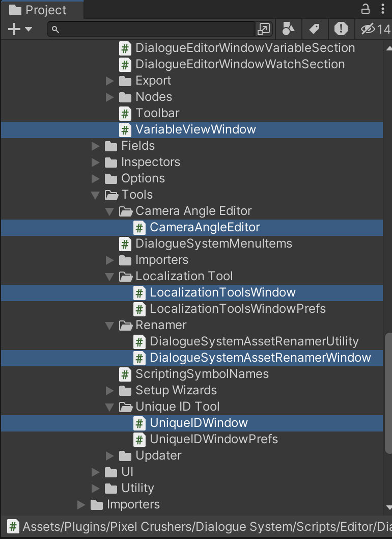This screenshot has height=539, width=392.
Task: Select the Nodes folder icon
Action: (125, 98)
